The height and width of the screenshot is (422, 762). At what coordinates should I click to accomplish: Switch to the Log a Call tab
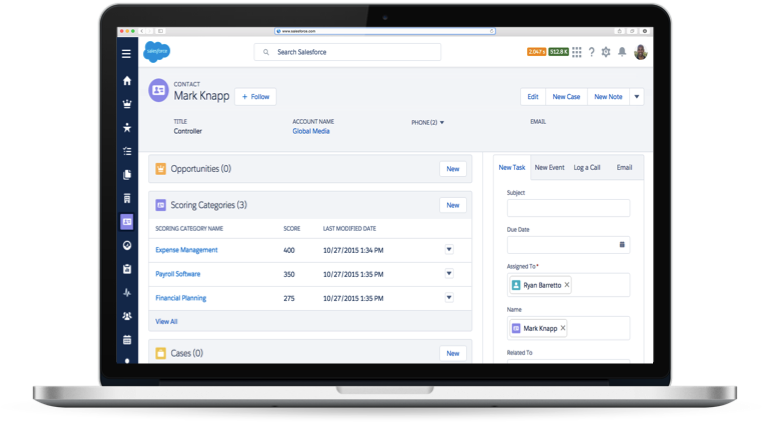[x=587, y=167]
